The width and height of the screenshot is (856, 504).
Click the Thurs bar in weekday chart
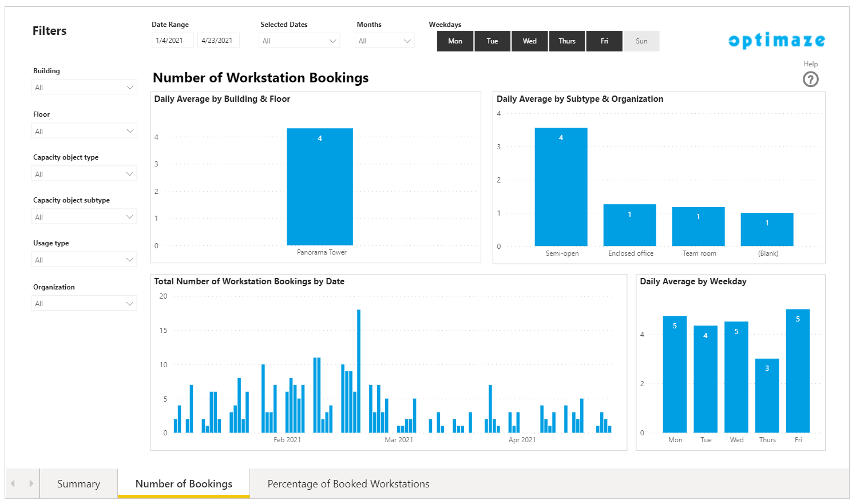pos(767,395)
